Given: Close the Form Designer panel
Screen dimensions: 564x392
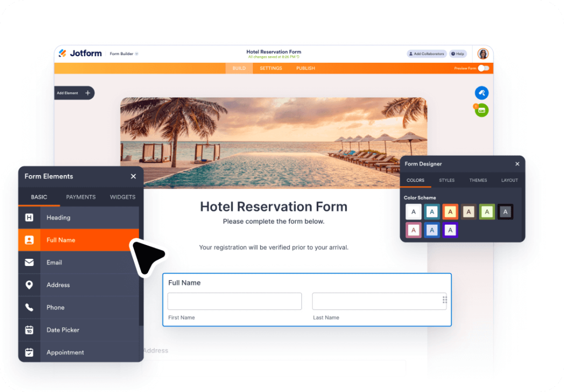Looking at the screenshot, I should [x=517, y=164].
